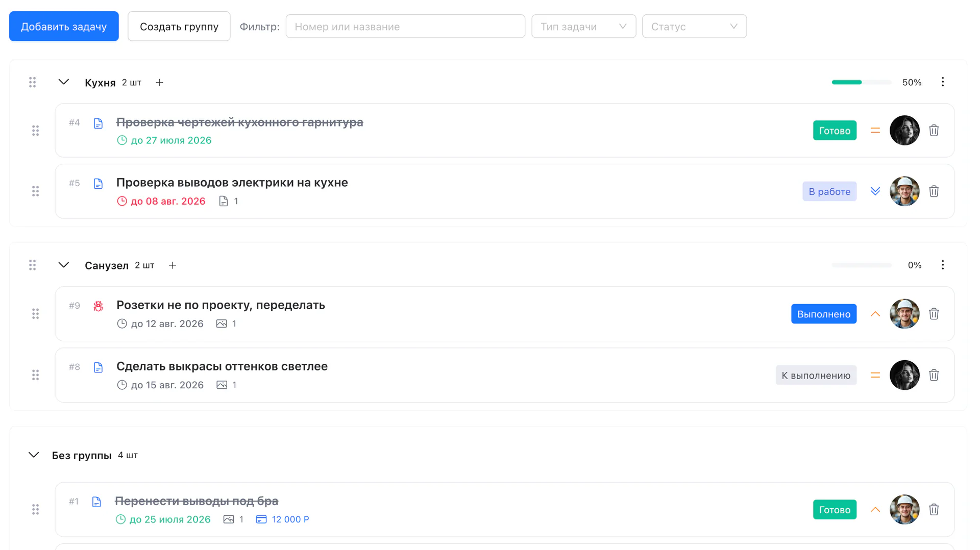Click the Создать группу button

pyautogui.click(x=179, y=27)
